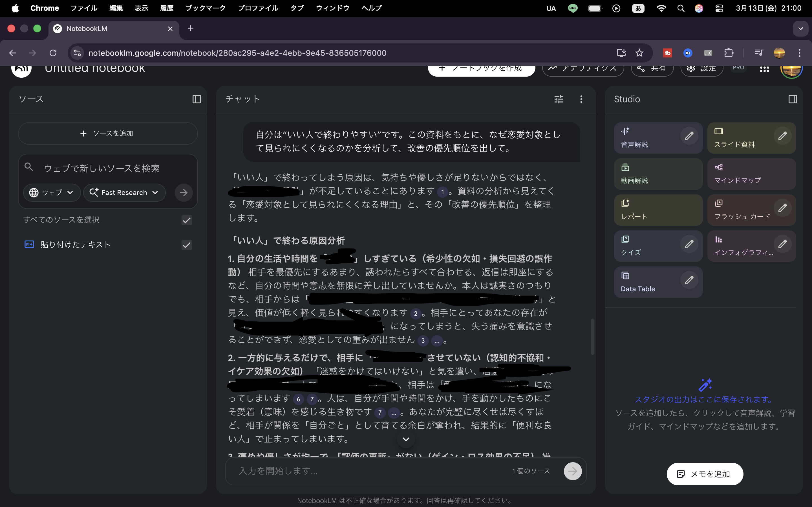Jump to bottom with chat down chevron
812x507 pixels.
[406, 439]
